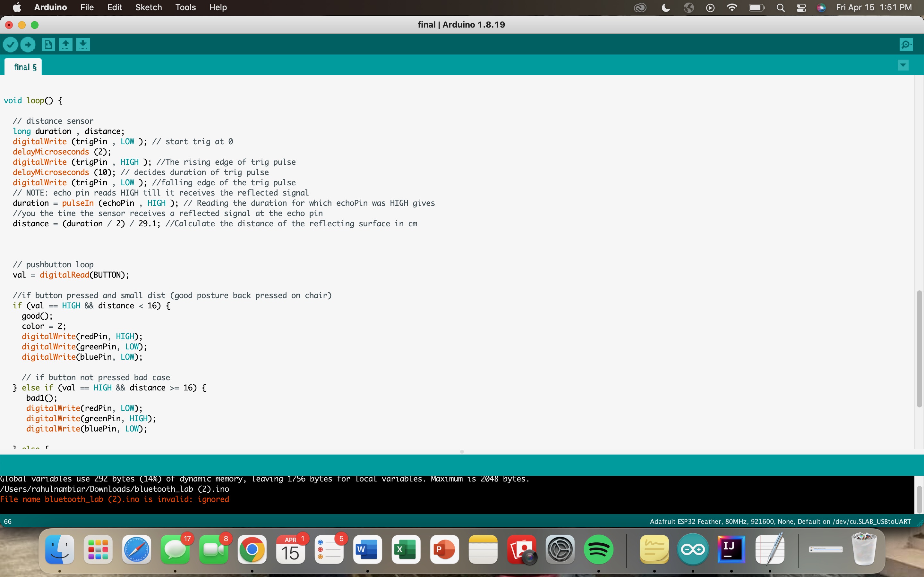Viewport: 924px width, 577px height.
Task: Create a new sketch with New icon
Action: (48, 45)
